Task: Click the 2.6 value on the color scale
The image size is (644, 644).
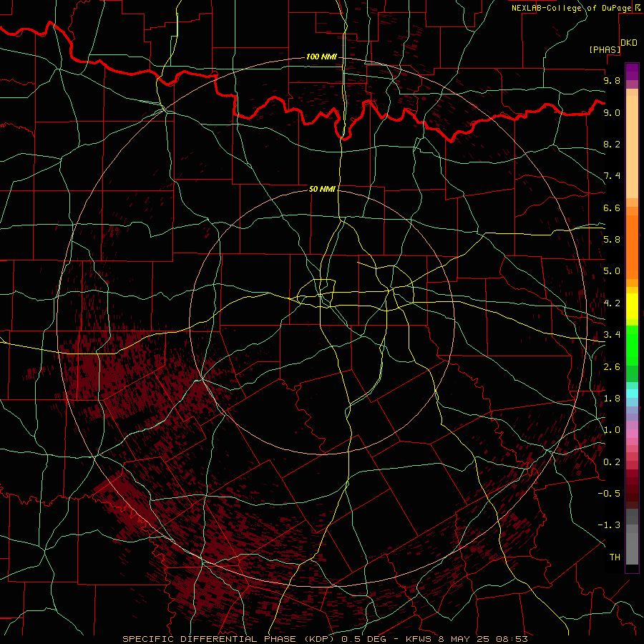Action: pyautogui.click(x=612, y=367)
